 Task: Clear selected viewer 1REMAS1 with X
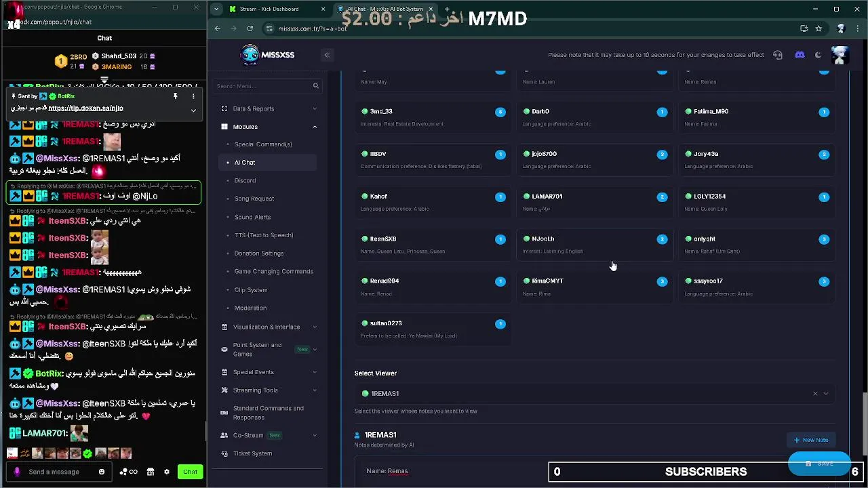coord(815,394)
